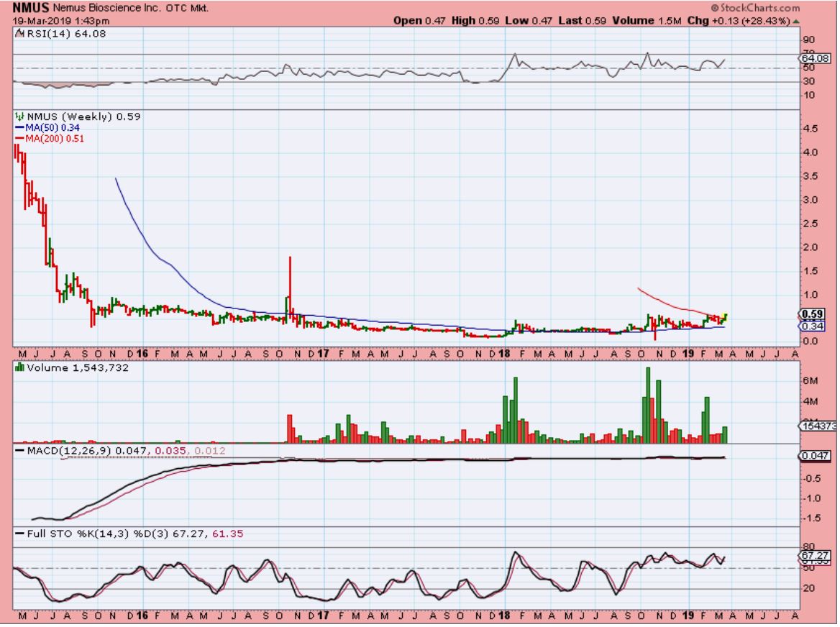The height and width of the screenshot is (627, 840).
Task: Click the 67.27 stochastic value axis tag
Action: (816, 556)
